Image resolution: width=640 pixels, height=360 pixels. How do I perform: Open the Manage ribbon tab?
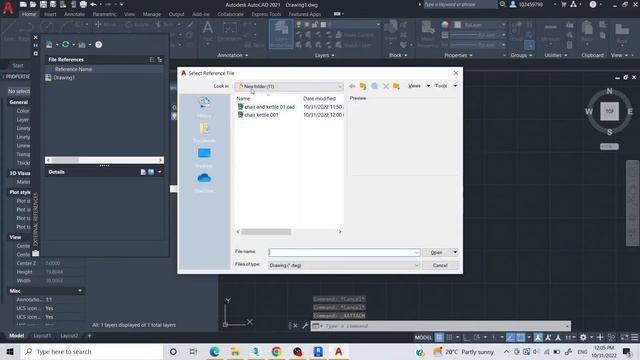[x=152, y=14]
